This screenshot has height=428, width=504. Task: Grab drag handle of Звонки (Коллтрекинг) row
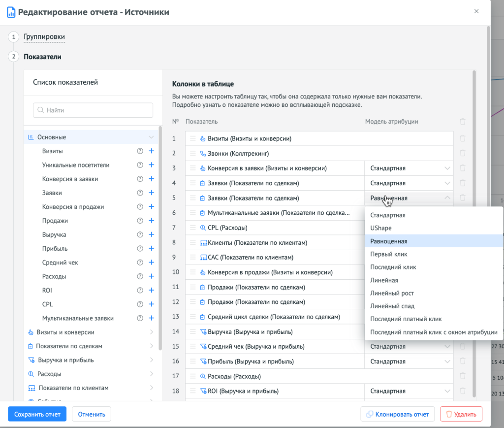pos(193,154)
